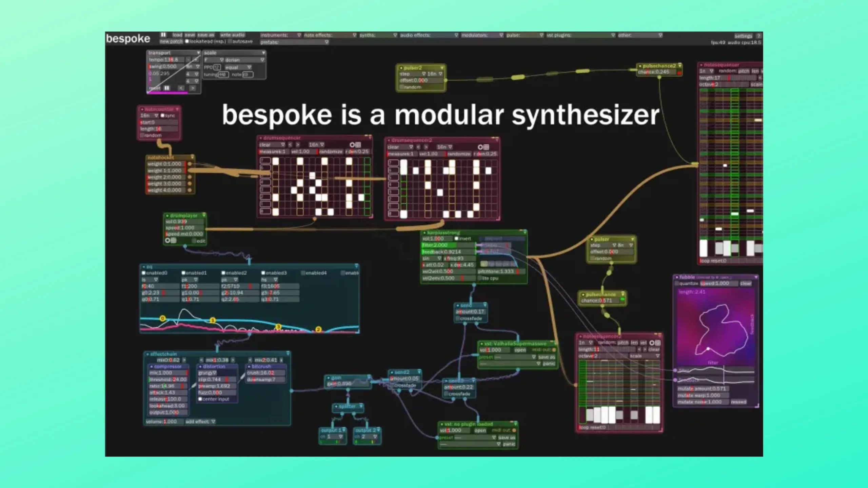Select EQ band node 0 on the graph
The image size is (868, 488).
(162, 318)
